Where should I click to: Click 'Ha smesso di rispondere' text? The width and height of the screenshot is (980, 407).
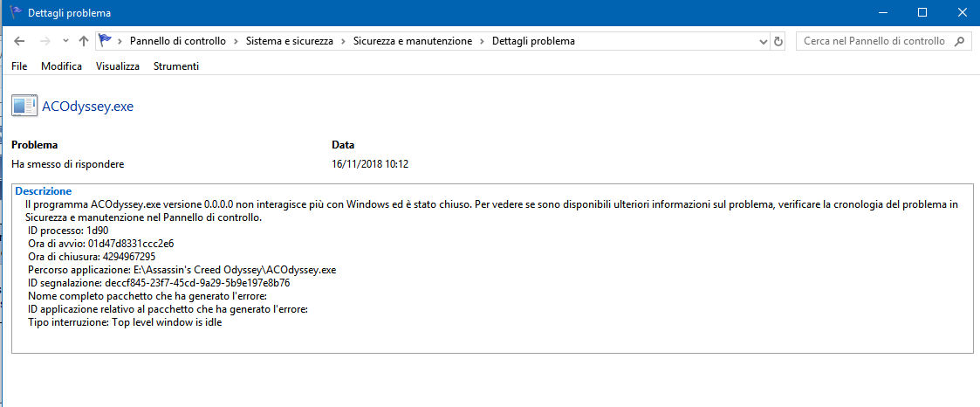point(67,164)
